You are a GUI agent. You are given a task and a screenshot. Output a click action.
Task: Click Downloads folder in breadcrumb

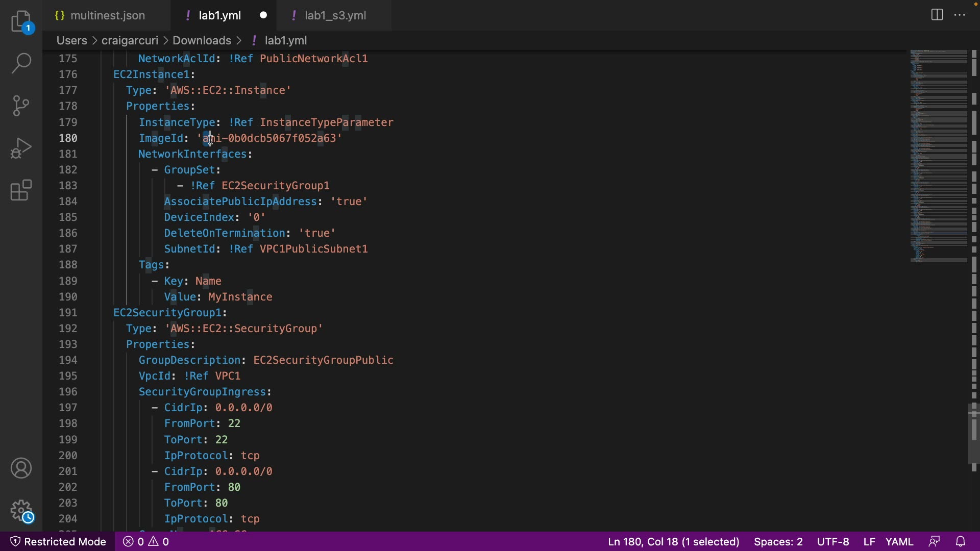202,40
